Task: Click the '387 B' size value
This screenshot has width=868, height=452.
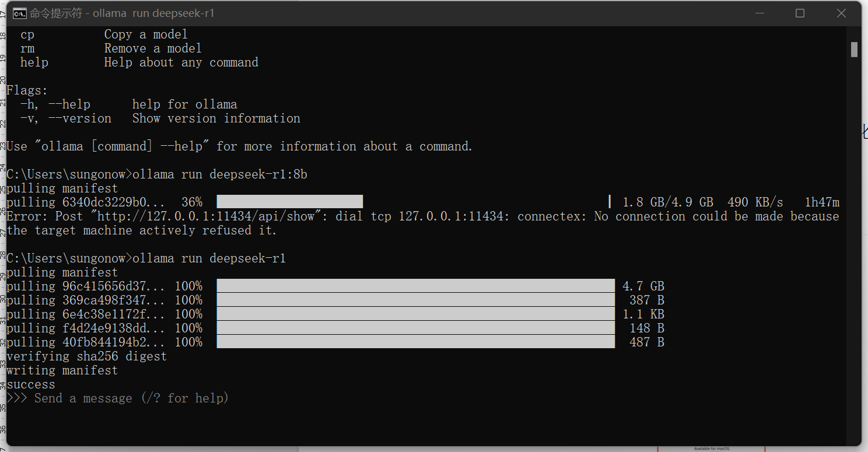Action: point(647,300)
